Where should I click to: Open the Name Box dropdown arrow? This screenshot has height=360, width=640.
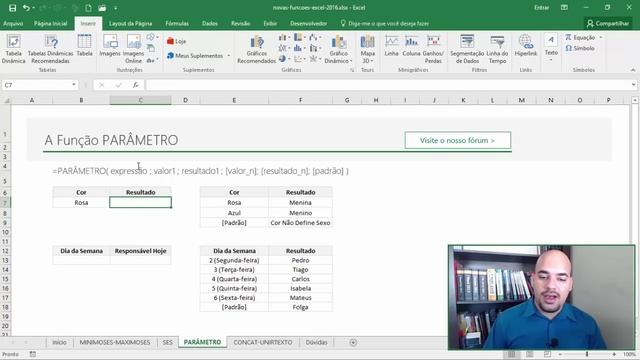tap(73, 85)
